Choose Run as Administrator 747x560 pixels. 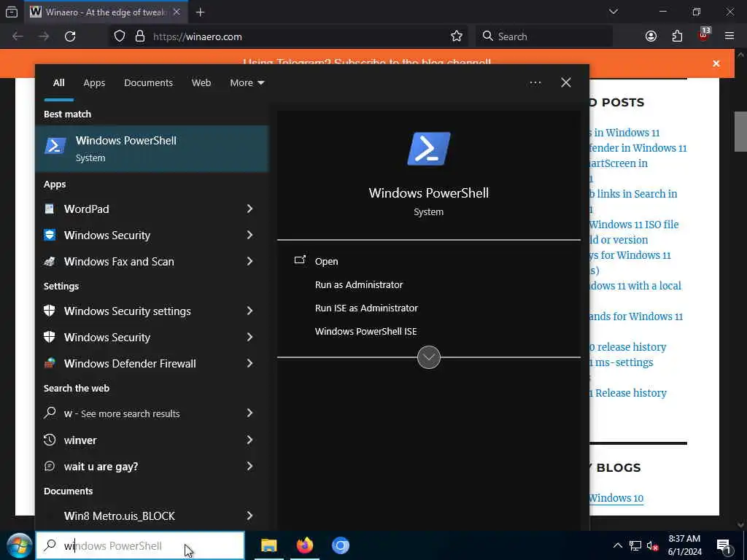[x=359, y=285]
